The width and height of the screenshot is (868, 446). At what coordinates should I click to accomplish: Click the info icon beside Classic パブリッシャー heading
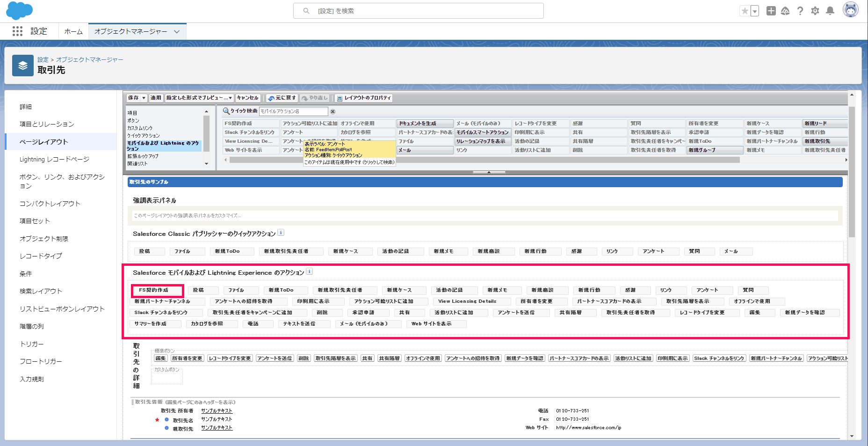[x=281, y=233]
